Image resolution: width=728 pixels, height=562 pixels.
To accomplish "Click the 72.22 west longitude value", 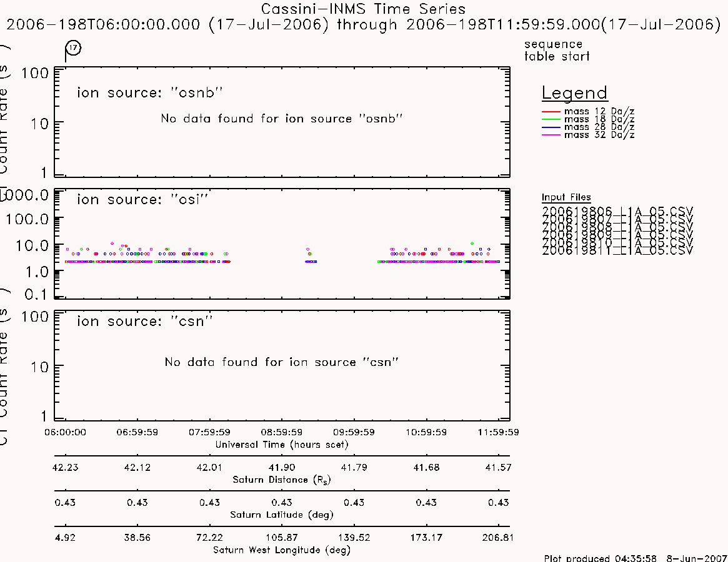I will [209, 538].
